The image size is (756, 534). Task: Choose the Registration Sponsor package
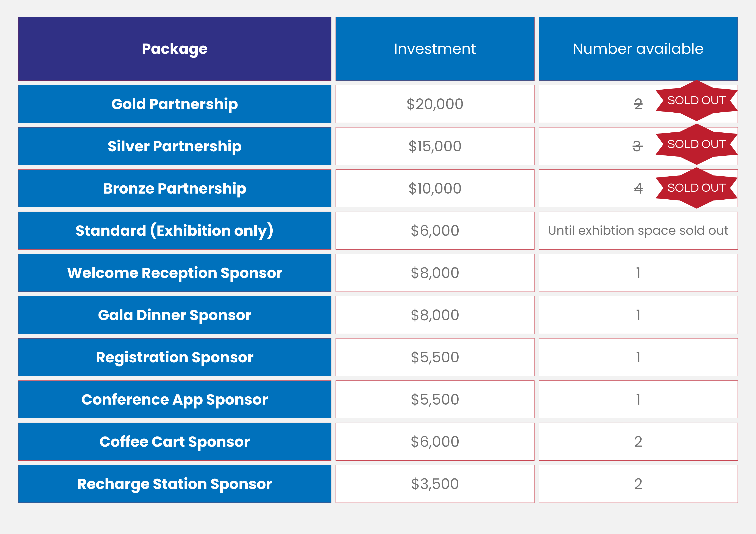tap(175, 357)
